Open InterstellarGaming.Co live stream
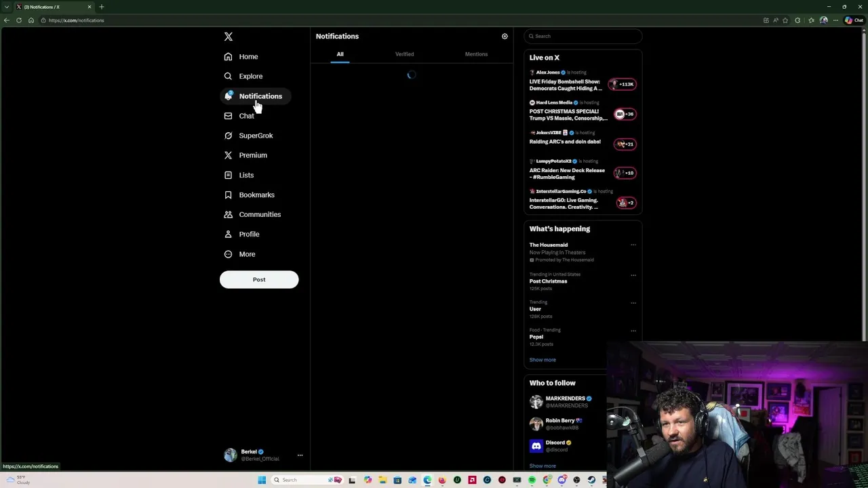 [583, 200]
